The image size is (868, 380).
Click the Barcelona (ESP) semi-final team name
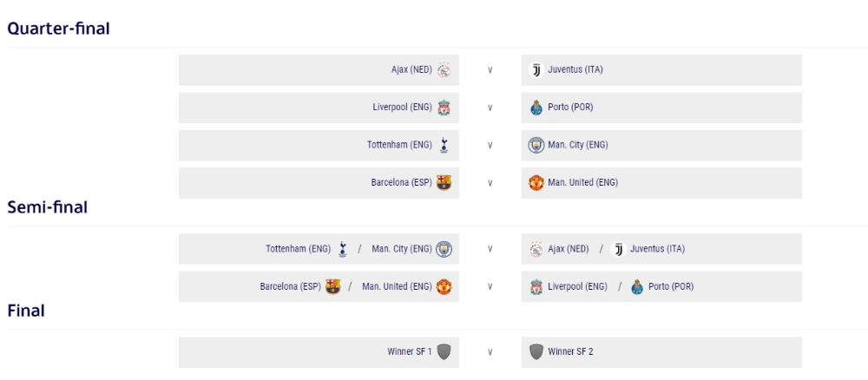click(x=290, y=286)
